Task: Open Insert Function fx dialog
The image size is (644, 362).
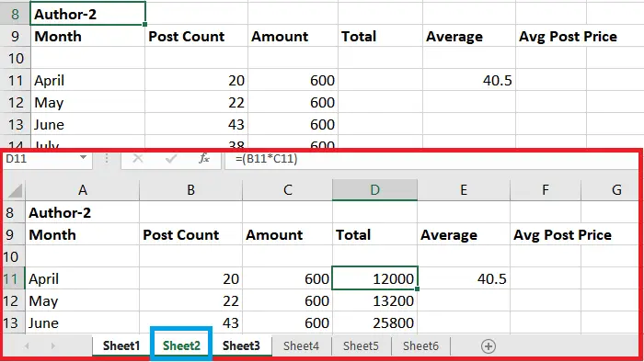Action: (x=204, y=159)
